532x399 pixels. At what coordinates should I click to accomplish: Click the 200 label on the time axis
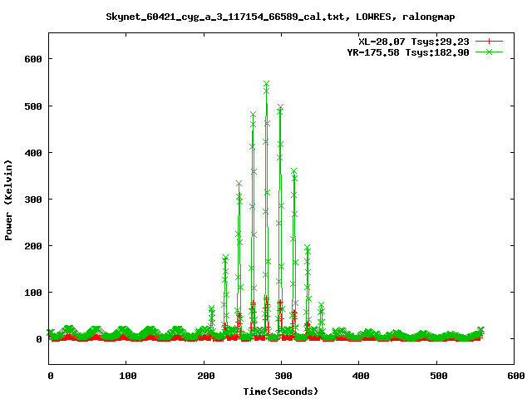(206, 376)
